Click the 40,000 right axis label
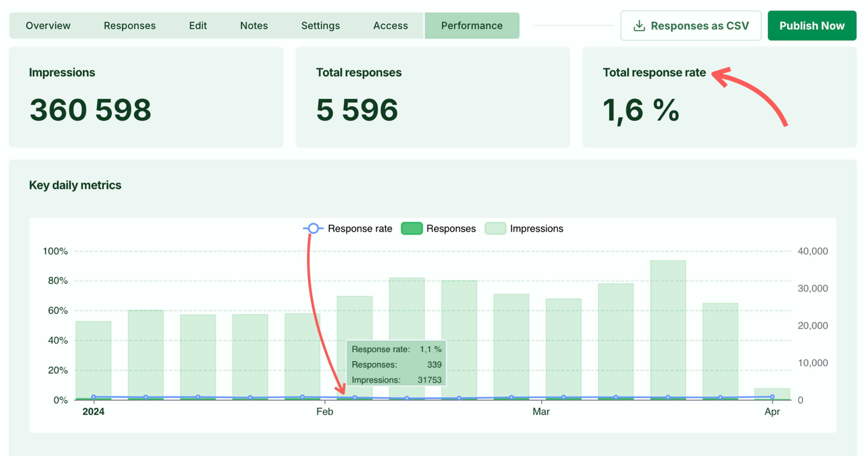Image resolution: width=868 pixels, height=456 pixels. pyautogui.click(x=812, y=251)
